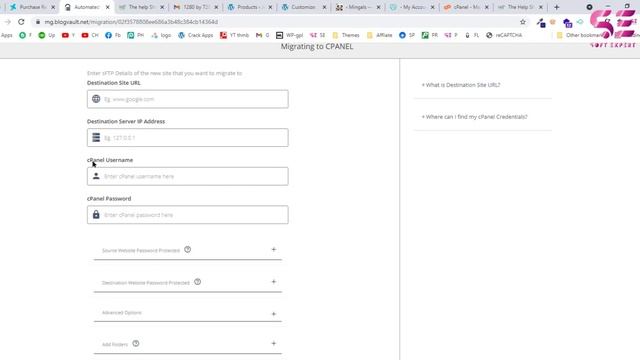
Task: Click the browser address bar URL
Action: click(x=131, y=22)
